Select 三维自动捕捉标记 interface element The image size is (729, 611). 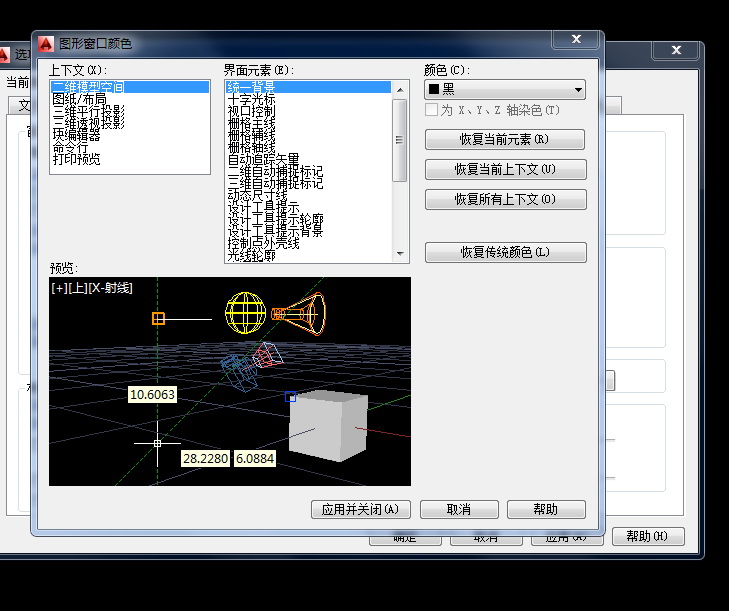coord(309,184)
